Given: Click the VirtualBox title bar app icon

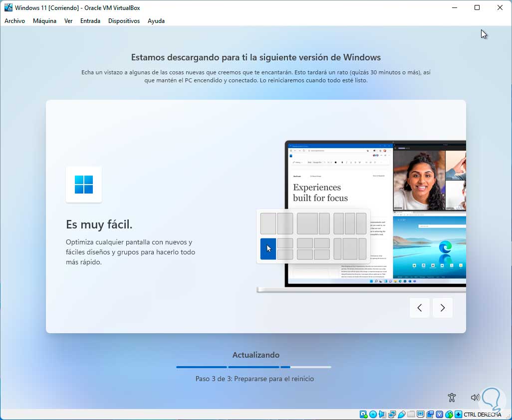Looking at the screenshot, I should click(x=8, y=7).
